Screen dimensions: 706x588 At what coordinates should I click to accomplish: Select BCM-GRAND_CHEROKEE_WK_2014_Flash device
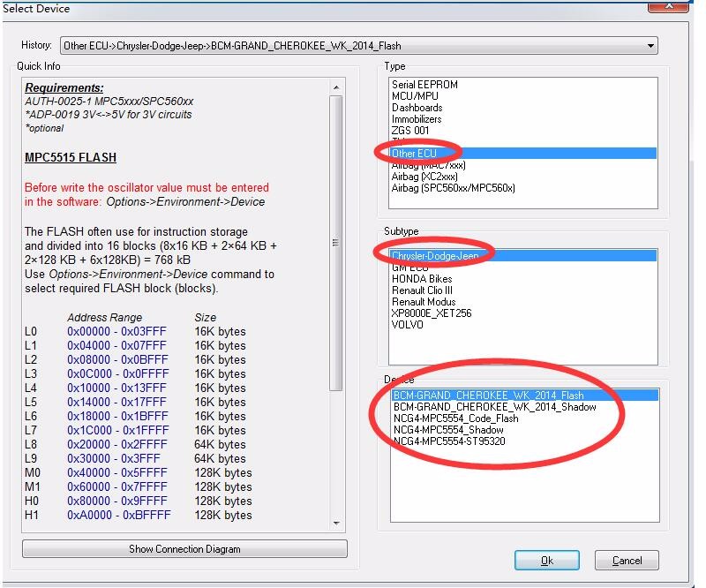[x=524, y=396]
